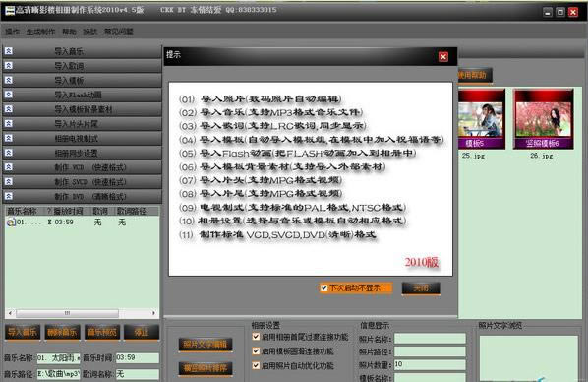Expand the 制作 VCD (快速格式) panel
This screenshot has height=382, width=588.
(x=83, y=167)
